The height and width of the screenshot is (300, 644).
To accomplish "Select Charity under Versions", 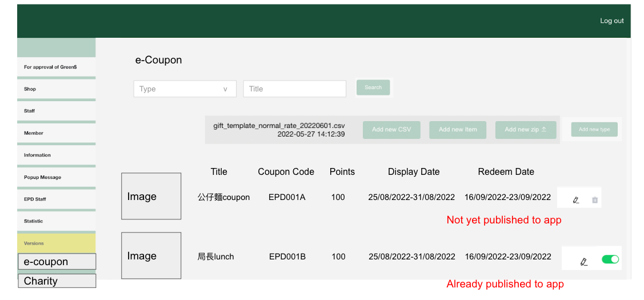I will point(57,281).
